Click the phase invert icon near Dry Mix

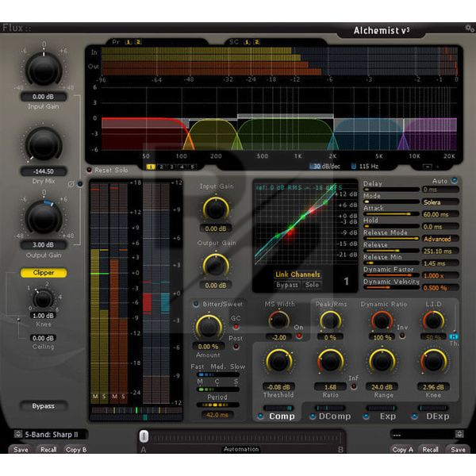[x=71, y=184]
